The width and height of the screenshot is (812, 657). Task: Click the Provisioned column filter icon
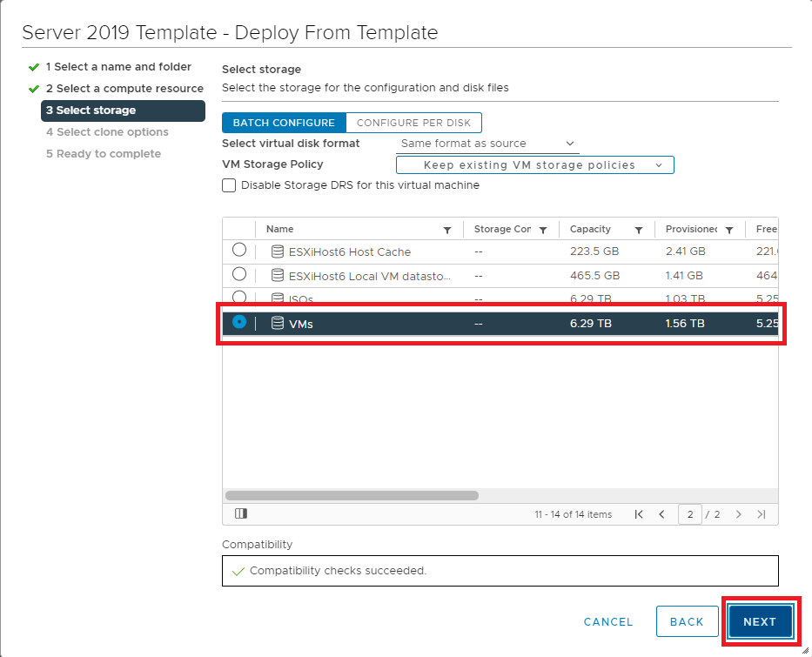728,231
